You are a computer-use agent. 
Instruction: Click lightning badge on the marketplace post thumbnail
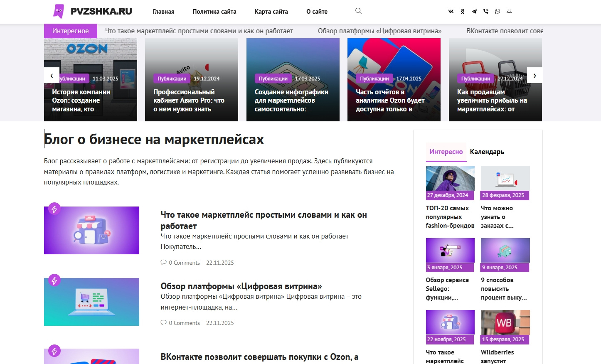pyautogui.click(x=54, y=209)
